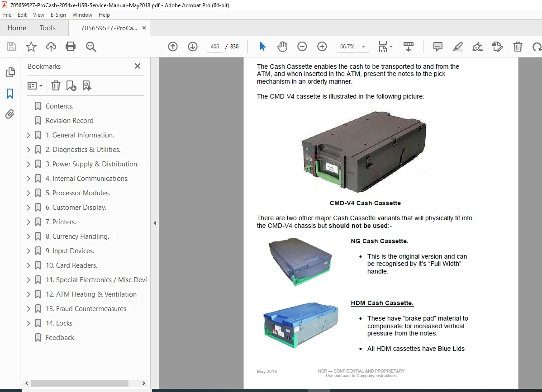Click the CMD-V4 cash cassette image
This screenshot has width=542, height=392.
[x=364, y=151]
